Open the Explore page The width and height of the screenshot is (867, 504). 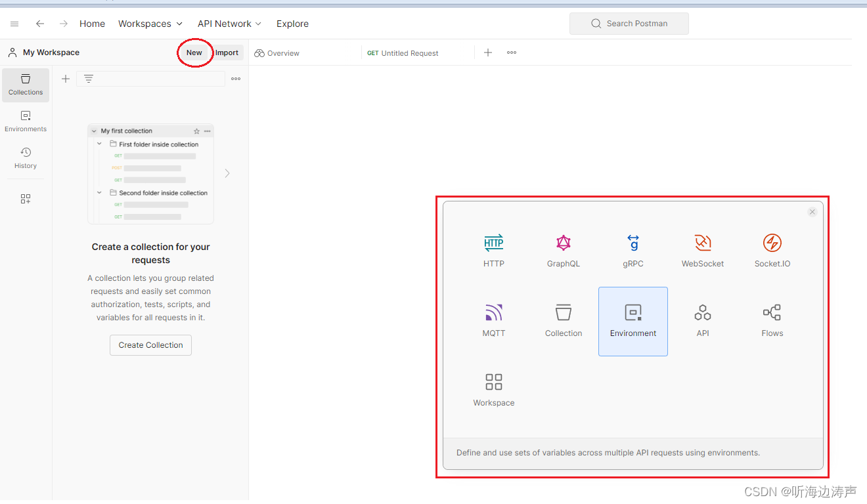click(x=292, y=24)
